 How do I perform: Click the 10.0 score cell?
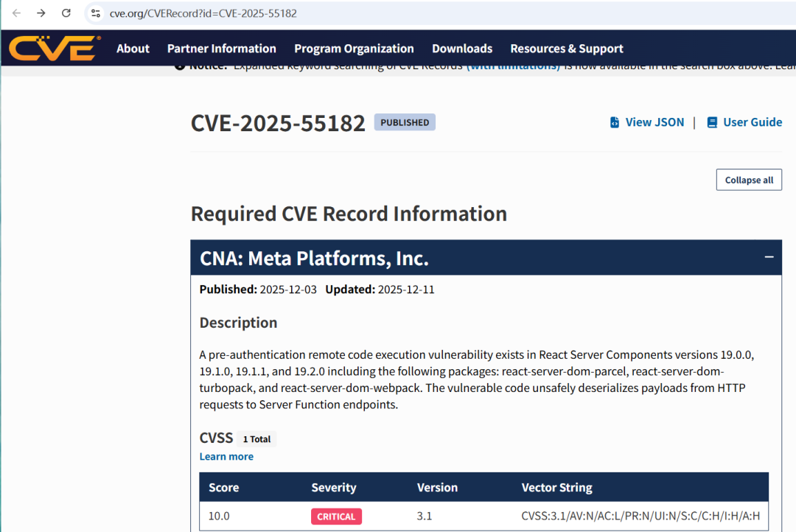click(x=219, y=517)
